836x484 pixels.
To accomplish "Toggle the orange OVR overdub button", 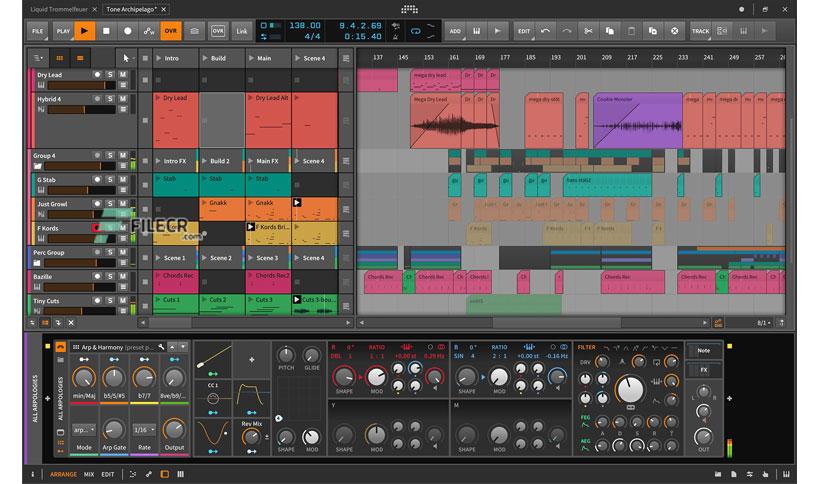I will pos(171,31).
